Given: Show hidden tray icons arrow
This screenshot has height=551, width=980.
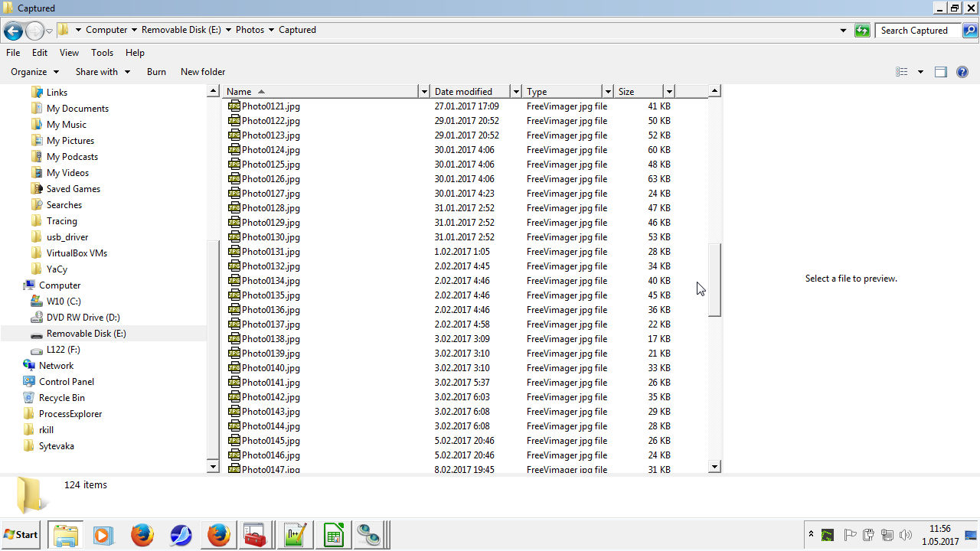Looking at the screenshot, I should click(810, 534).
